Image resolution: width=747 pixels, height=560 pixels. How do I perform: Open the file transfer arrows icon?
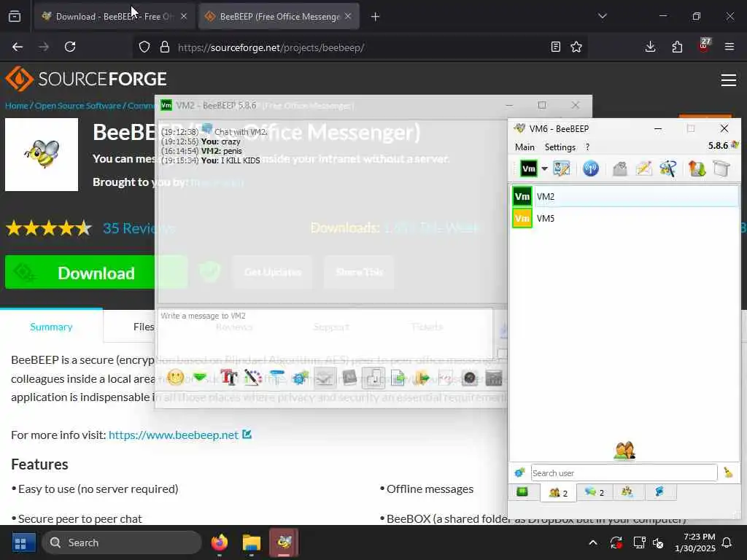point(697,168)
